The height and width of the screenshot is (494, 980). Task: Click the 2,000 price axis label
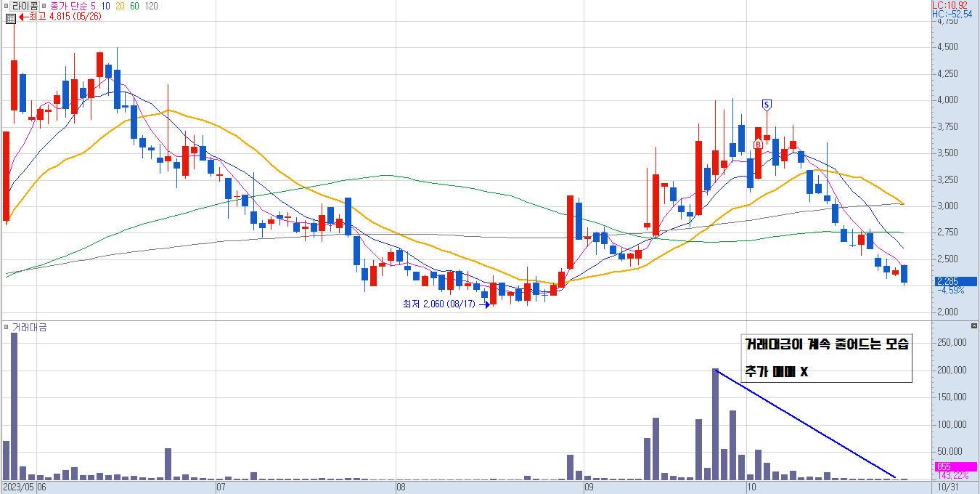coord(947,312)
